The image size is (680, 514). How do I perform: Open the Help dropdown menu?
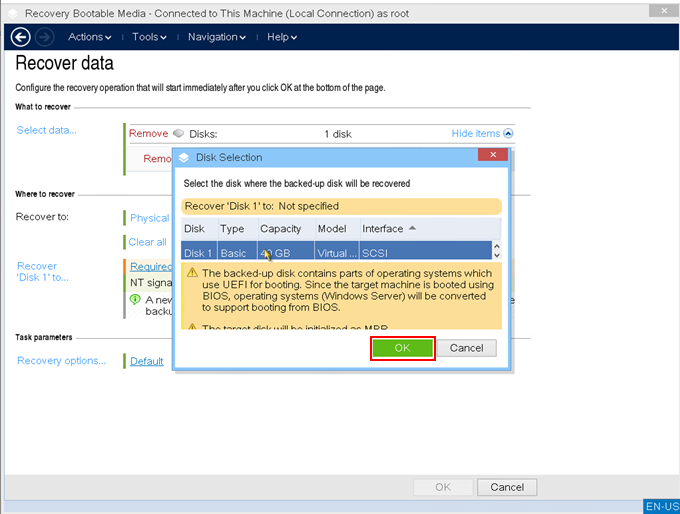click(281, 37)
